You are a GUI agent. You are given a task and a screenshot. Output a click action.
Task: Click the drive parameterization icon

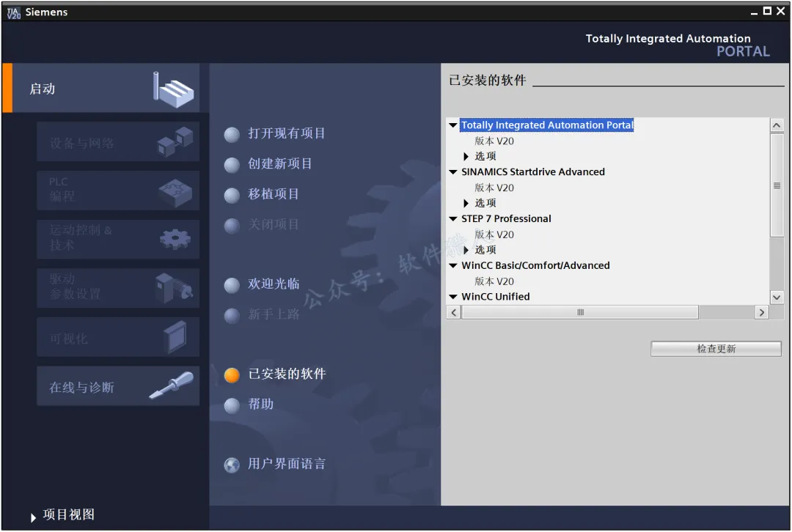click(x=174, y=288)
